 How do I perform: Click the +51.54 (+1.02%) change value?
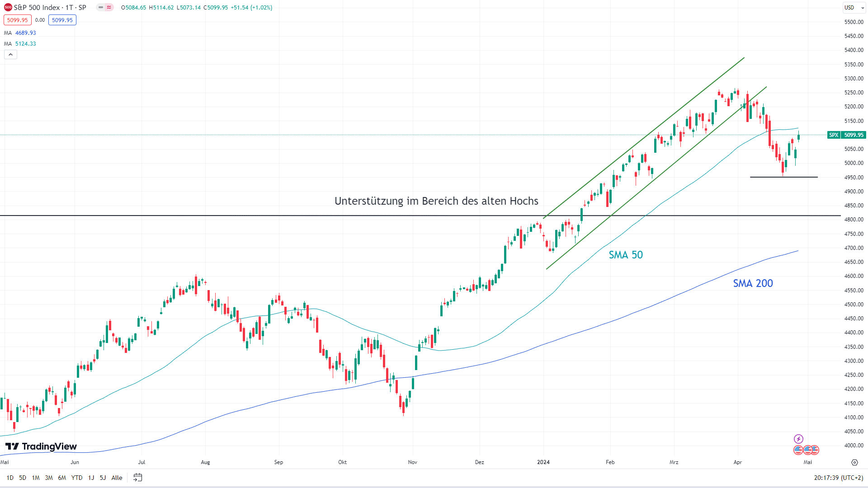pos(251,8)
